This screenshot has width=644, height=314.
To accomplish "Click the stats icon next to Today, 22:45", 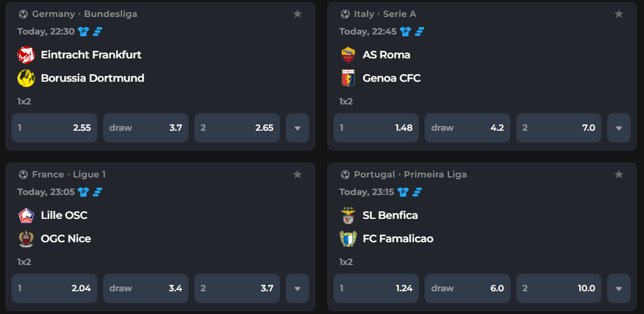I will click(x=419, y=32).
